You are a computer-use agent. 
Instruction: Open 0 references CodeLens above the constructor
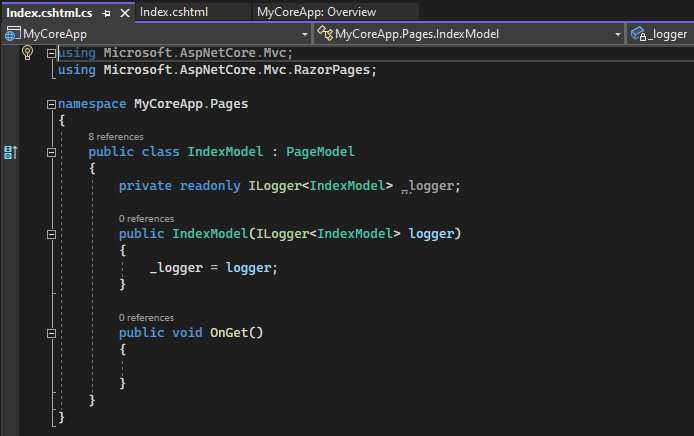[x=147, y=219]
